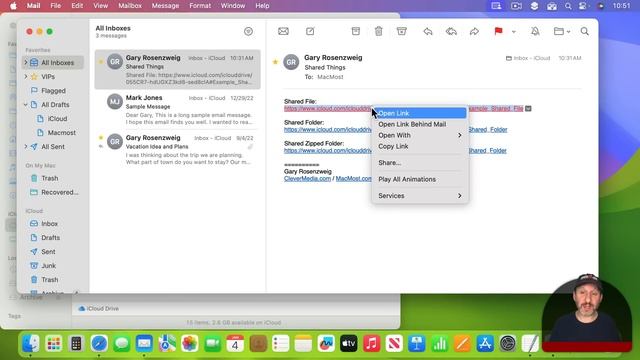This screenshot has width=640, height=360.
Task: Open Finder from the Dock
Action: tap(31, 344)
